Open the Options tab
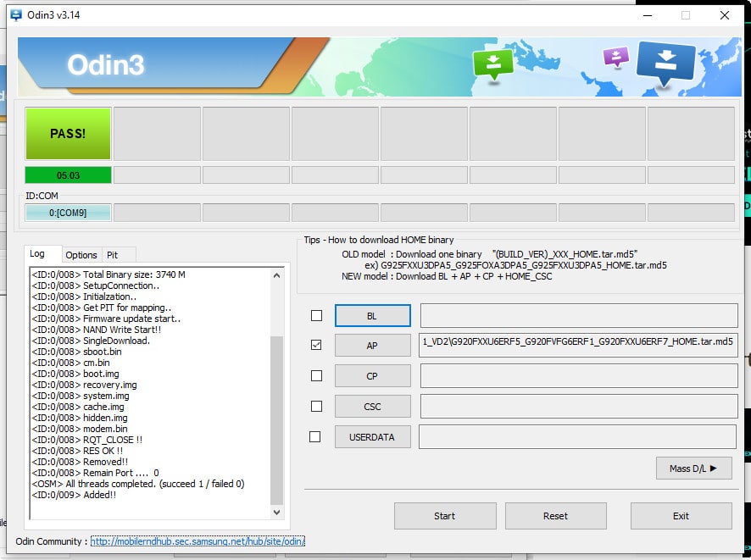Viewport: 751px width, 560px height. [x=81, y=255]
